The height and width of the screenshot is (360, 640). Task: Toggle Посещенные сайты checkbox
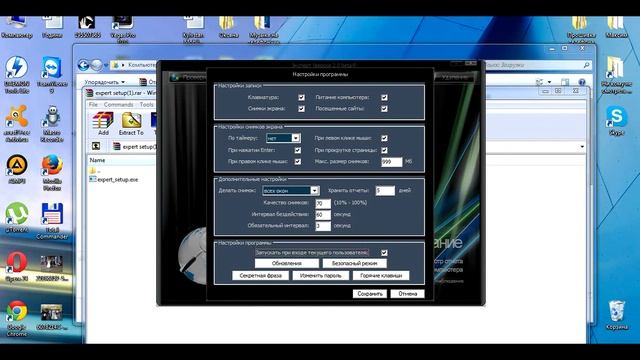point(384,109)
